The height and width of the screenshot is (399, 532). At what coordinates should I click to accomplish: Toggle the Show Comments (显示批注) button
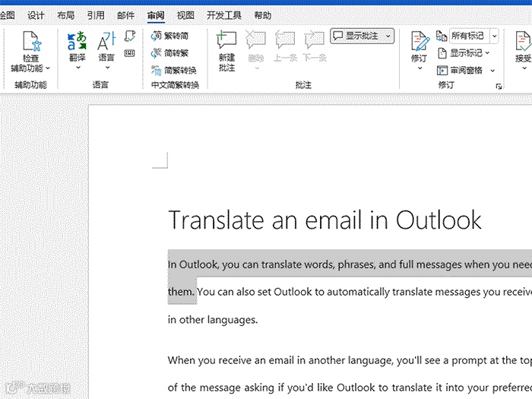(x=356, y=36)
